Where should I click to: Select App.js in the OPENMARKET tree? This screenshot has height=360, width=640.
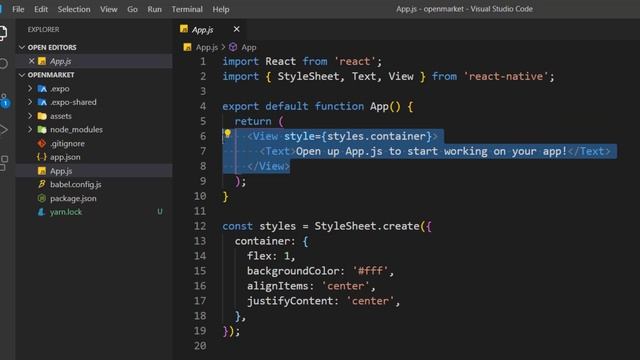click(95, 171)
